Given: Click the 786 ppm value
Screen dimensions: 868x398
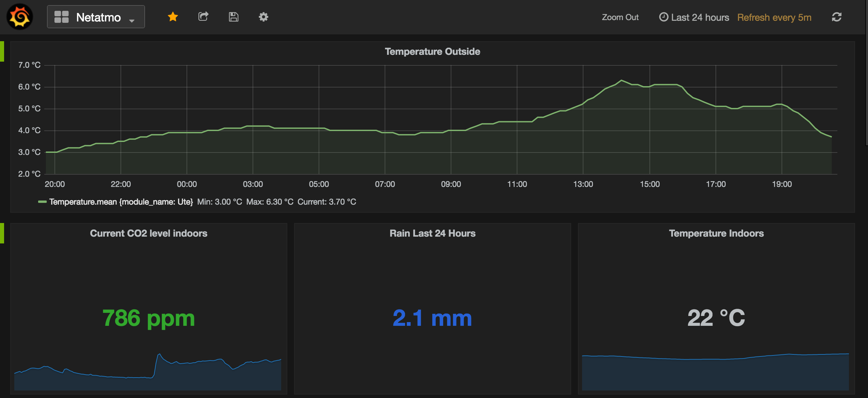Looking at the screenshot, I should (148, 318).
